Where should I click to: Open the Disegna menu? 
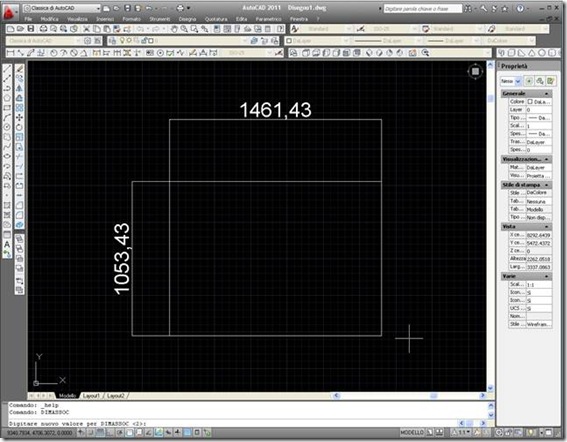pos(187,19)
